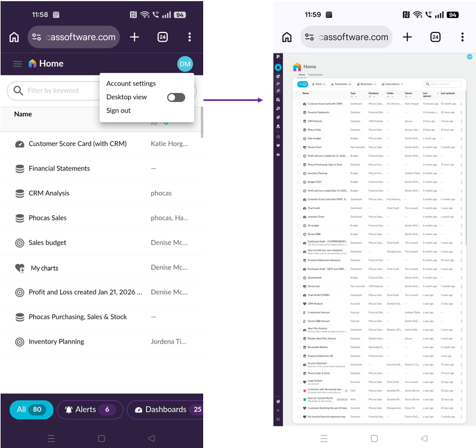The image size is (476, 448).
Task: Choose Account settings from the avatar menu
Action: tap(131, 84)
